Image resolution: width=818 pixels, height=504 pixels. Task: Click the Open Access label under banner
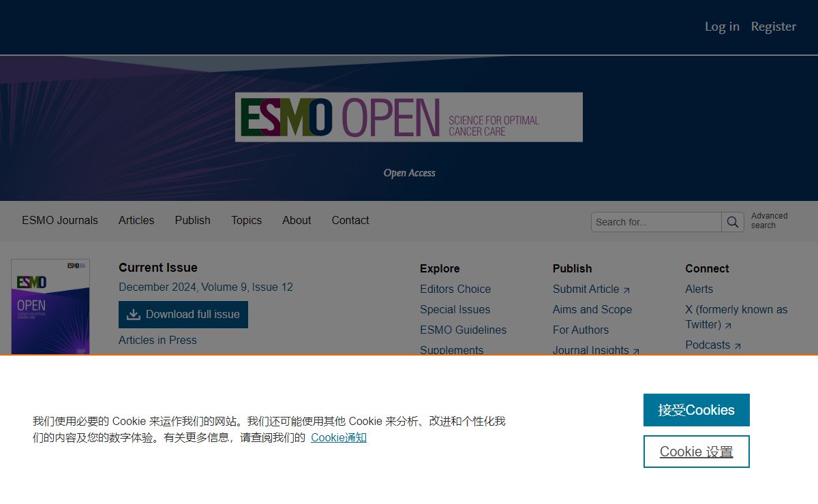click(409, 173)
